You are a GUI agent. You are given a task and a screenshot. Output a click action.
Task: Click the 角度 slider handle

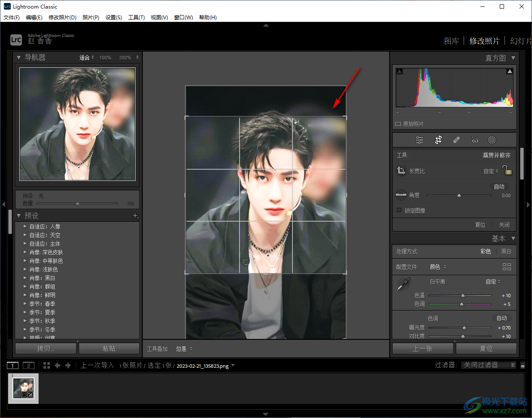coord(459,195)
